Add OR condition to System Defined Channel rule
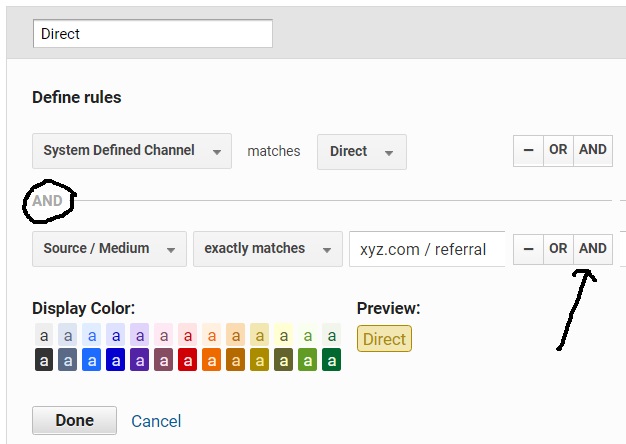 (x=558, y=151)
